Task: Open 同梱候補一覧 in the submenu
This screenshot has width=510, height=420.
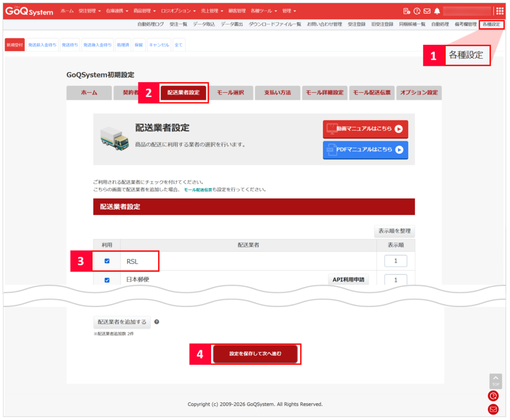Action: [412, 24]
